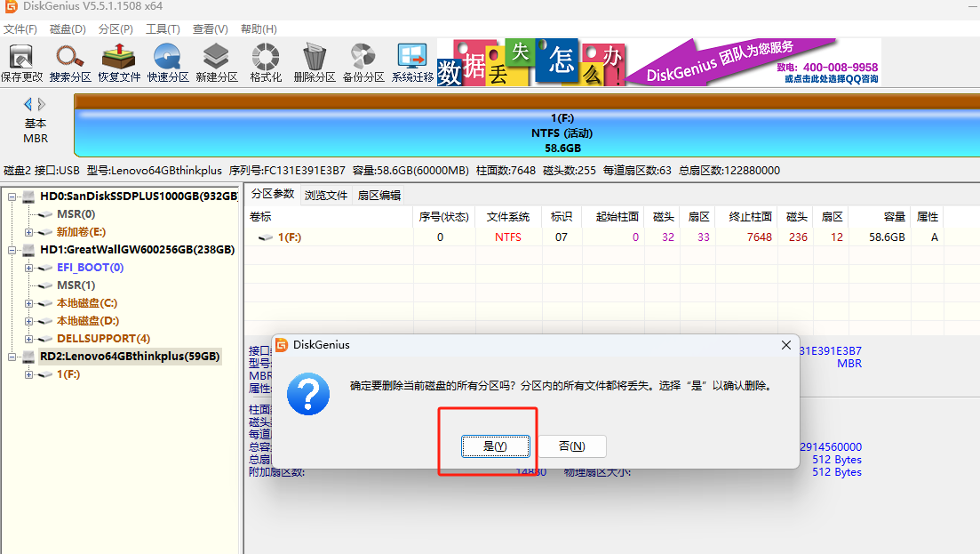
Task: Click the 搜索分区 (Search Partitions) icon
Action: [70, 62]
